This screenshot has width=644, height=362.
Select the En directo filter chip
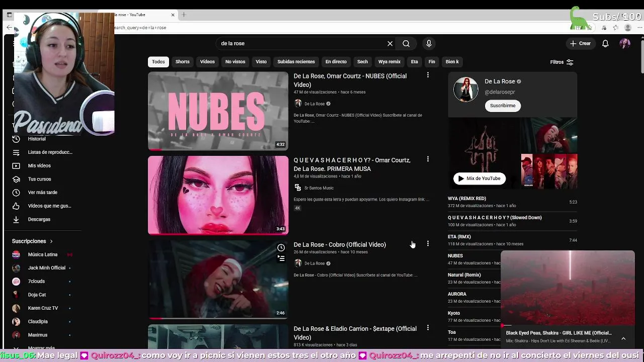336,62
